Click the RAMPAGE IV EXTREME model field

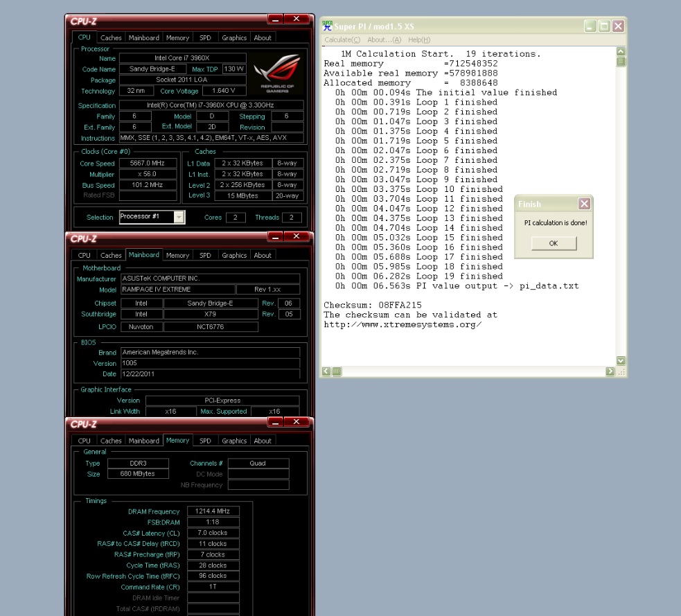click(177, 290)
